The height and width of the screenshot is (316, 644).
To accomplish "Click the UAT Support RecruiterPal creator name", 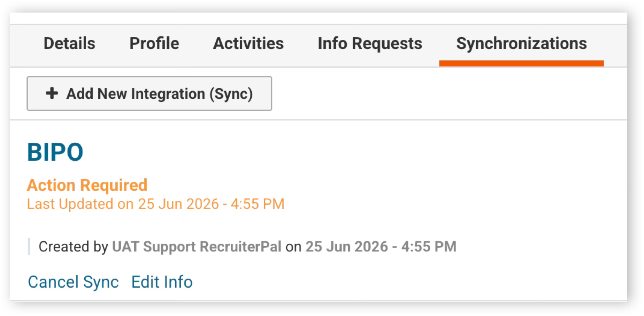I will tap(197, 247).
